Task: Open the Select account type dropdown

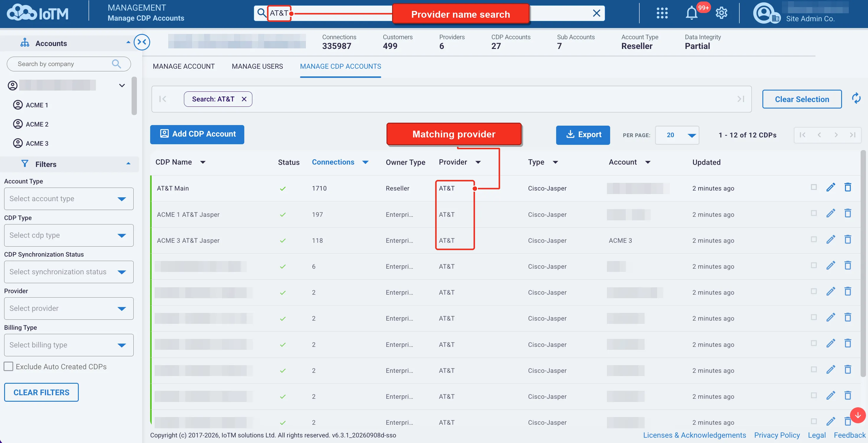Action: point(69,199)
